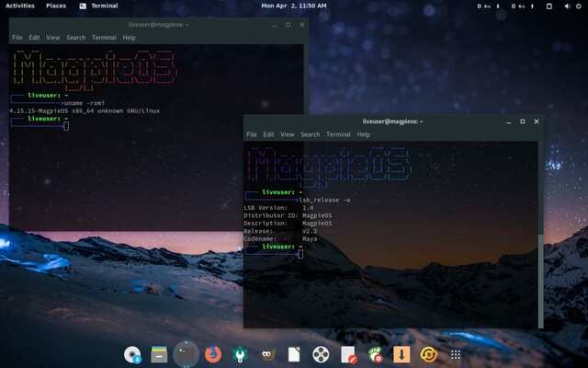588x368 pixels.
Task: Open the yellow sync update icon in the dock
Action: coord(429,354)
